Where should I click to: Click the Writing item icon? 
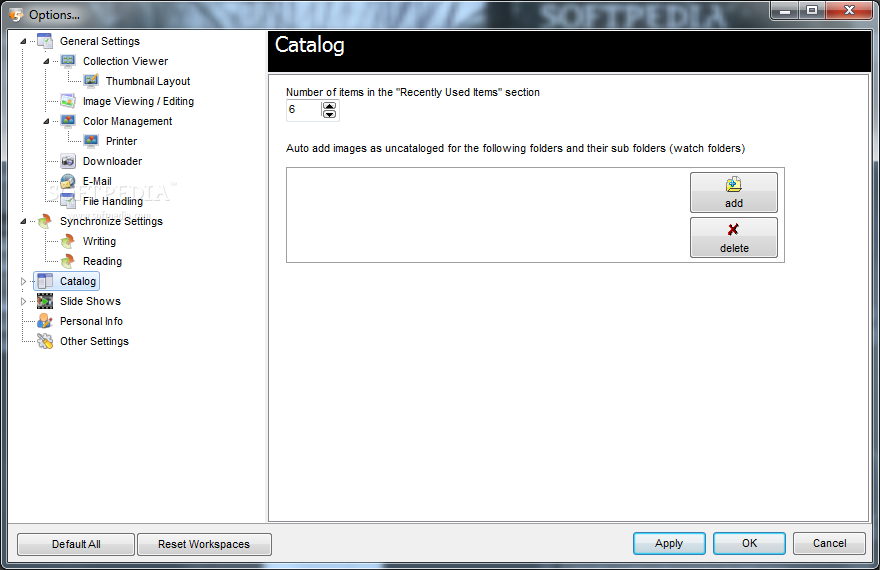[x=68, y=241]
